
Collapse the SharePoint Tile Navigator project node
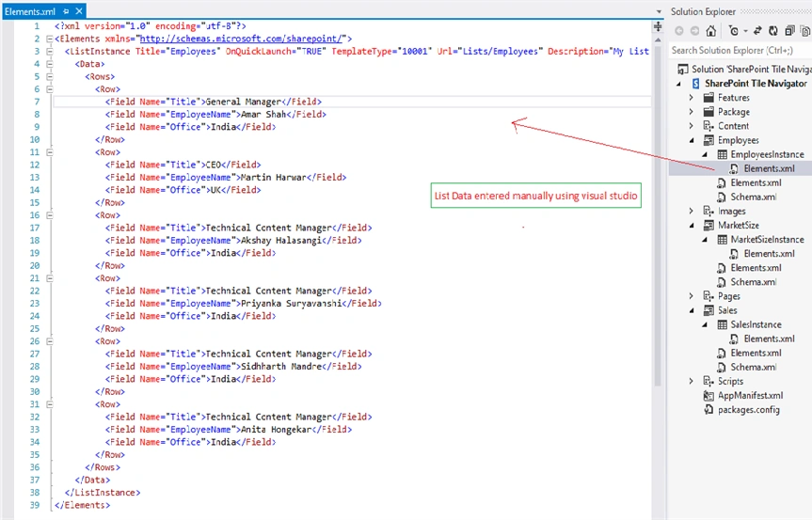point(679,84)
